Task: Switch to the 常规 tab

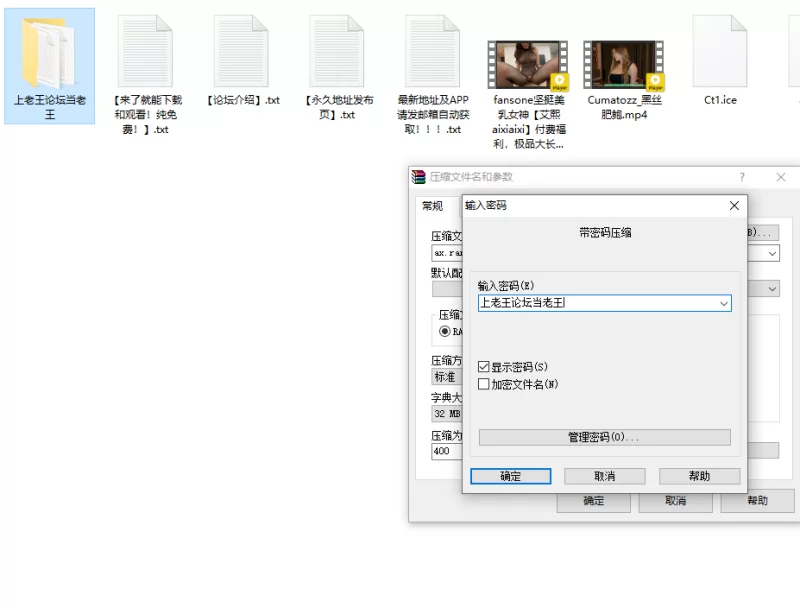Action: pos(432,206)
